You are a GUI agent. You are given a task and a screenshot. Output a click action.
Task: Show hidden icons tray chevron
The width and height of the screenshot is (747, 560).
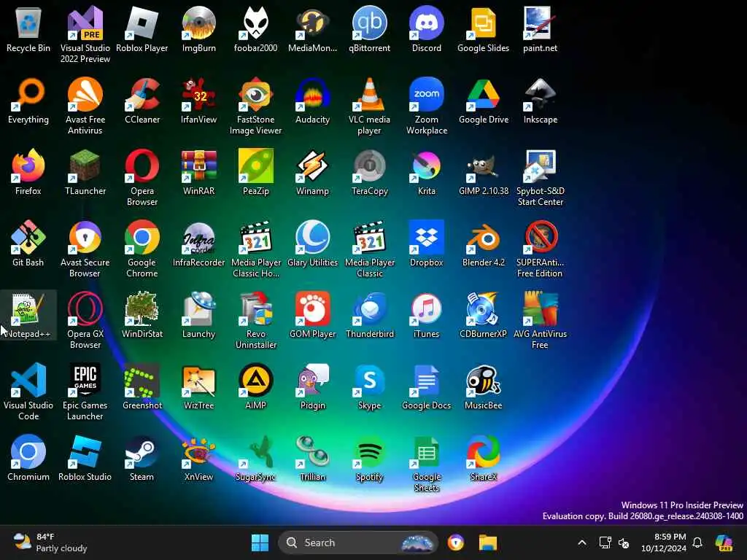pyautogui.click(x=581, y=542)
